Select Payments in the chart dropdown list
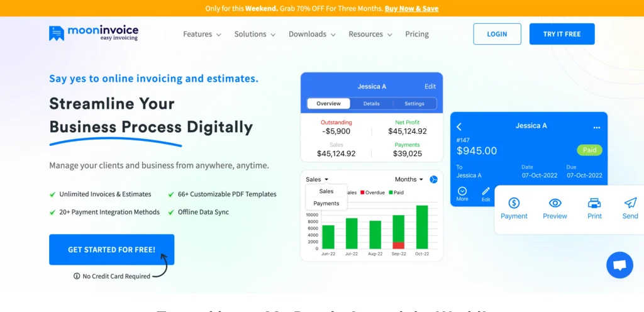 click(326, 203)
